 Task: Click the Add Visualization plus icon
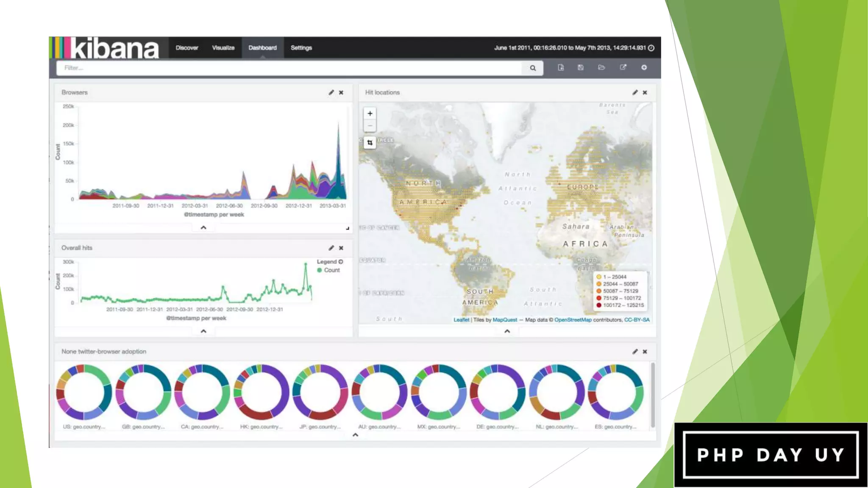(644, 67)
